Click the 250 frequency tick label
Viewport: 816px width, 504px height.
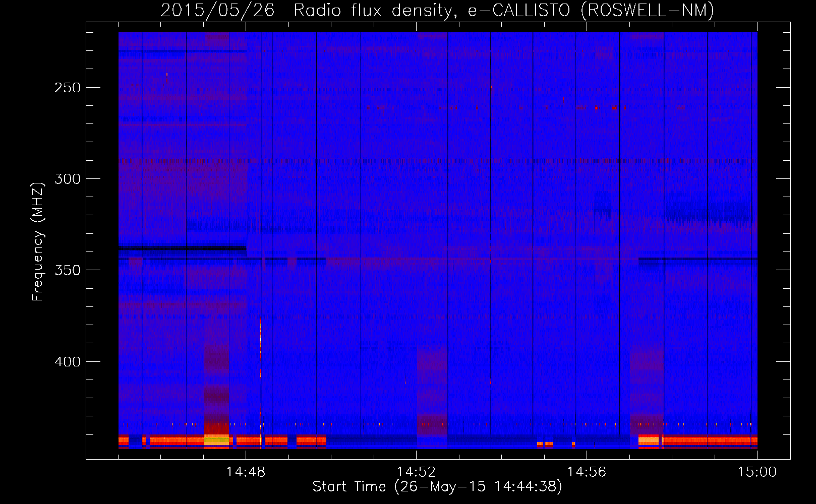pyautogui.click(x=68, y=88)
